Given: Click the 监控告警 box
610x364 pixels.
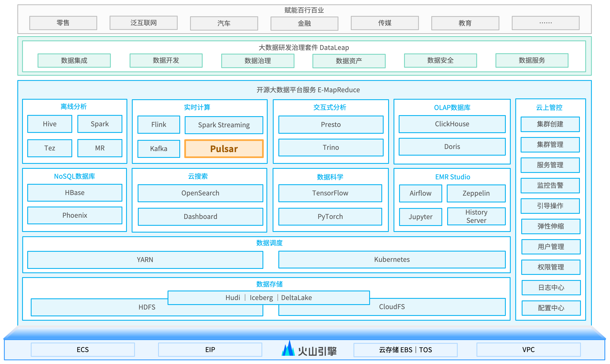Looking at the screenshot, I should (x=550, y=186).
